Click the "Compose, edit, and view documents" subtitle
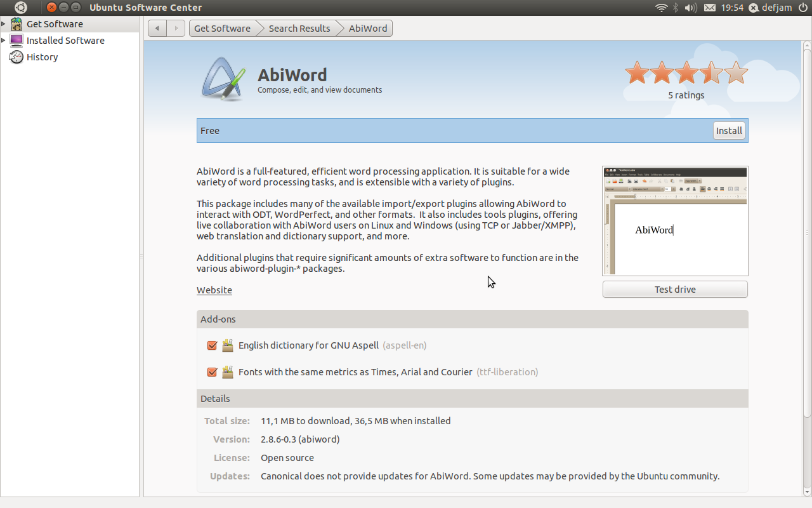Viewport: 812px width, 508px height. pyautogui.click(x=320, y=90)
